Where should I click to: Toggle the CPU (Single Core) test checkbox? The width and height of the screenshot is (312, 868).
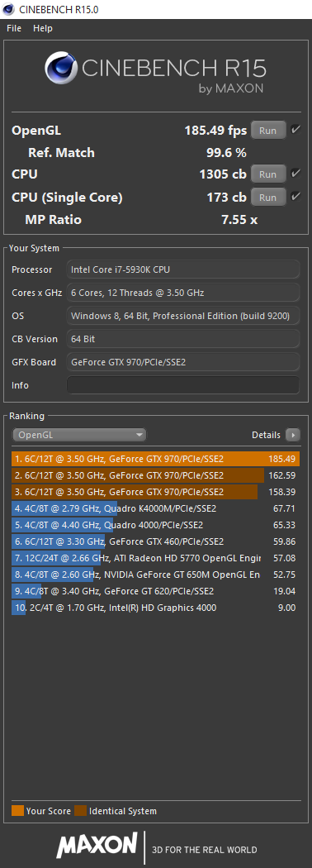coord(296,197)
